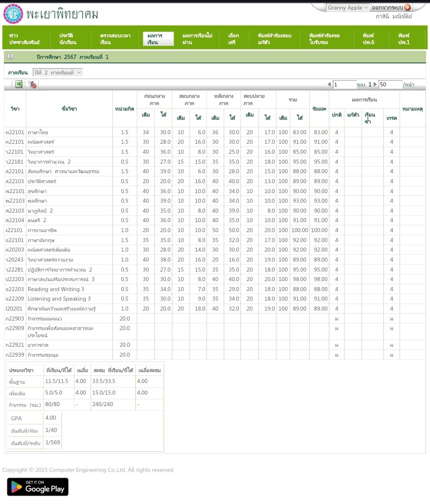Open the ข่าวประชาสัมพันธ์ menu

(x=25, y=39)
